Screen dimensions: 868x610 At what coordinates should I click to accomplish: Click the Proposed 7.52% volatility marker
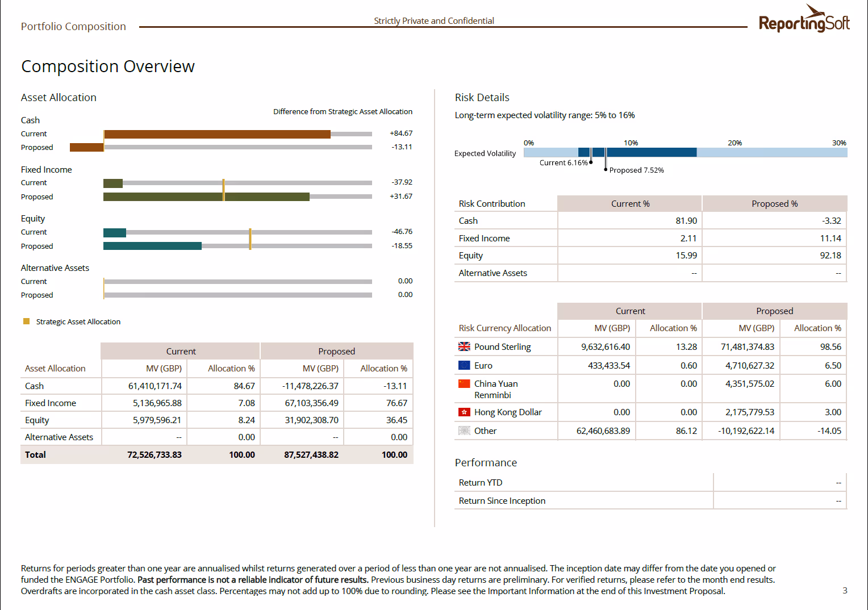pos(606,169)
